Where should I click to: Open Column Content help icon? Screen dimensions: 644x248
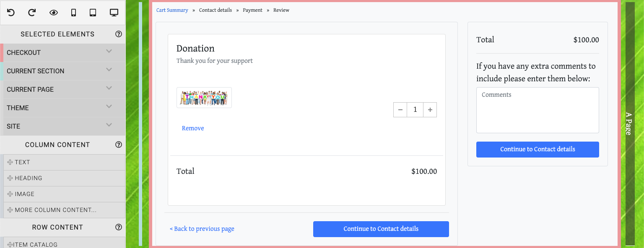pos(119,145)
